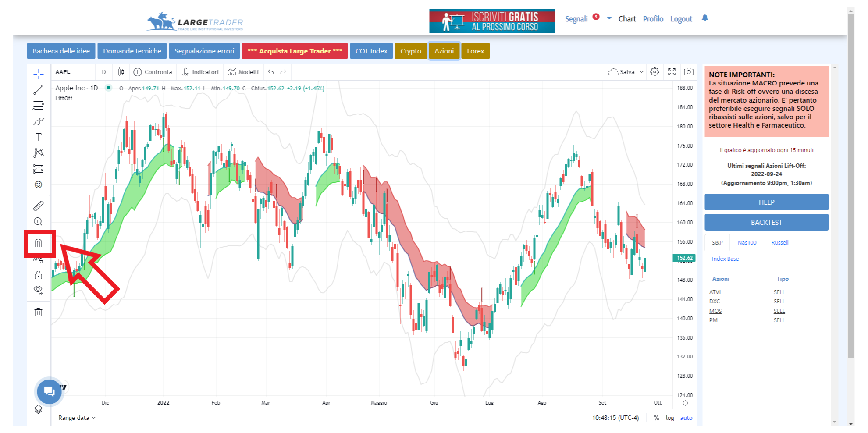
Task: Open the long position forecasting tool
Action: [39, 169]
